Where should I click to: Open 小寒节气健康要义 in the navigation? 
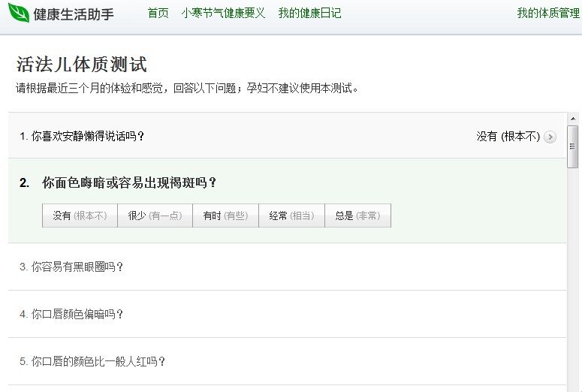point(223,13)
